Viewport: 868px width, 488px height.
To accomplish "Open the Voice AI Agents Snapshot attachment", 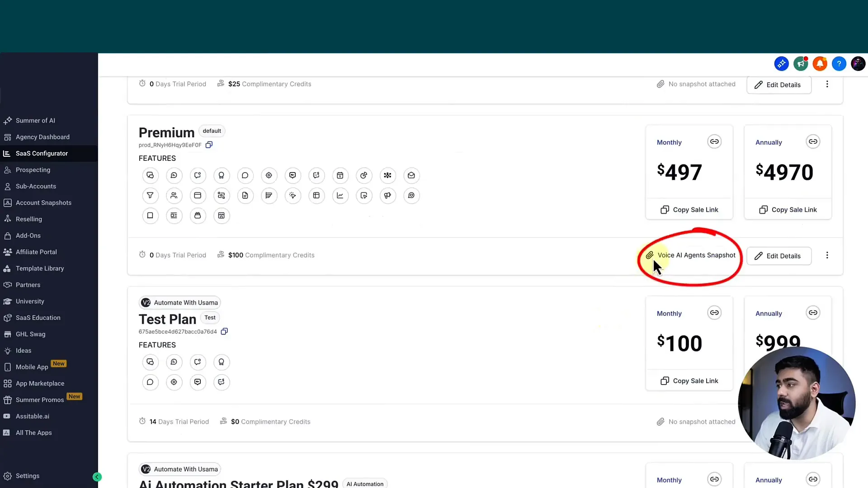I will [690, 255].
